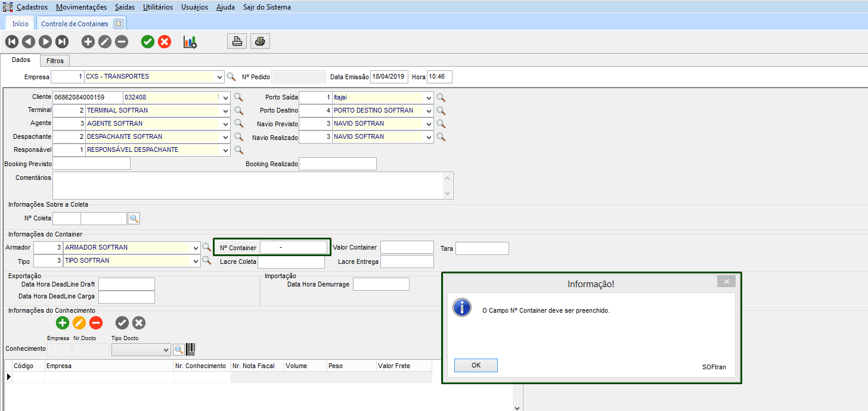This screenshot has width=868, height=411.
Task: Click the Comentários text area
Action: pyautogui.click(x=247, y=185)
